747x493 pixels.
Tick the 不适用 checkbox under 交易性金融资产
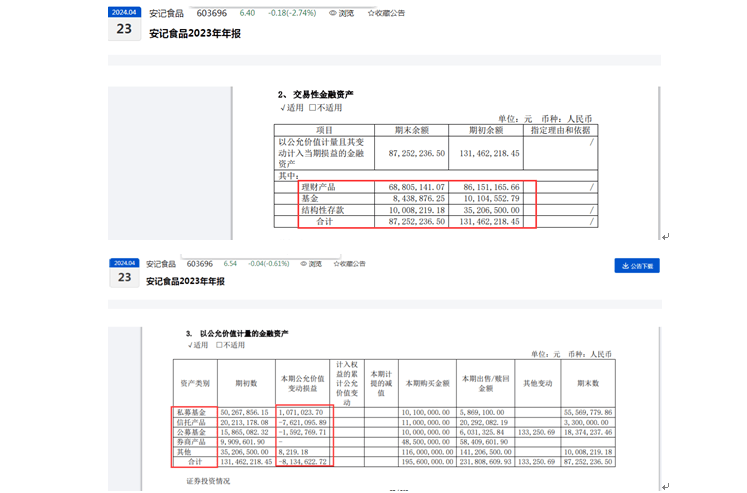[313, 108]
